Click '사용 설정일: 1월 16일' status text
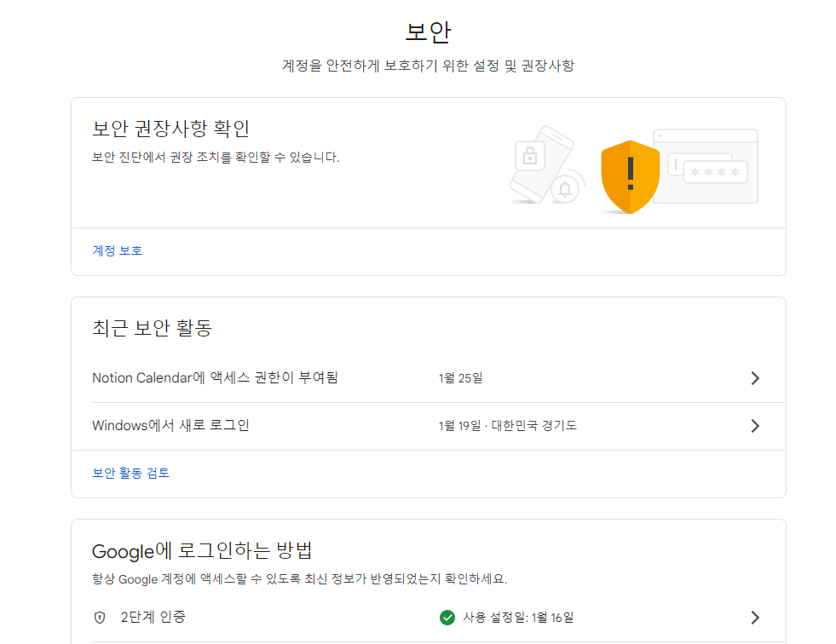This screenshot has height=644, width=836. coord(518,618)
